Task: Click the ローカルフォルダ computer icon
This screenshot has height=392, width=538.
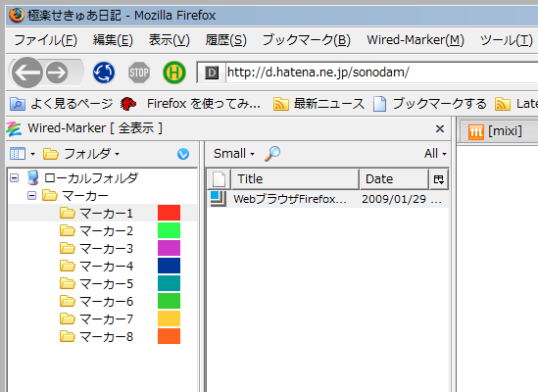Action: tap(33, 177)
